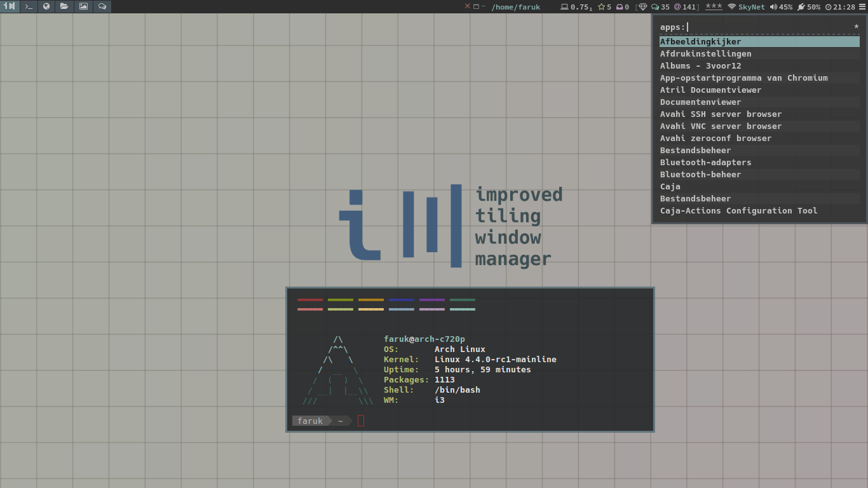Select Avahi VNC server browser

pyautogui.click(x=759, y=126)
